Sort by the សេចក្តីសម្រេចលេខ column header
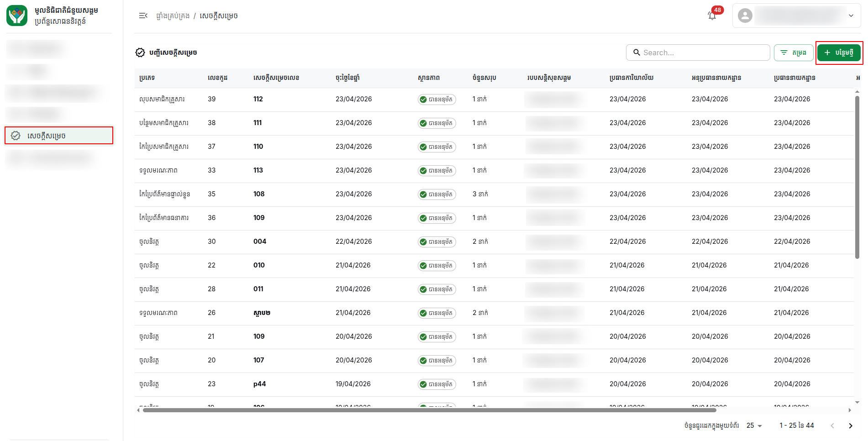This screenshot has width=868, height=441. coord(276,78)
